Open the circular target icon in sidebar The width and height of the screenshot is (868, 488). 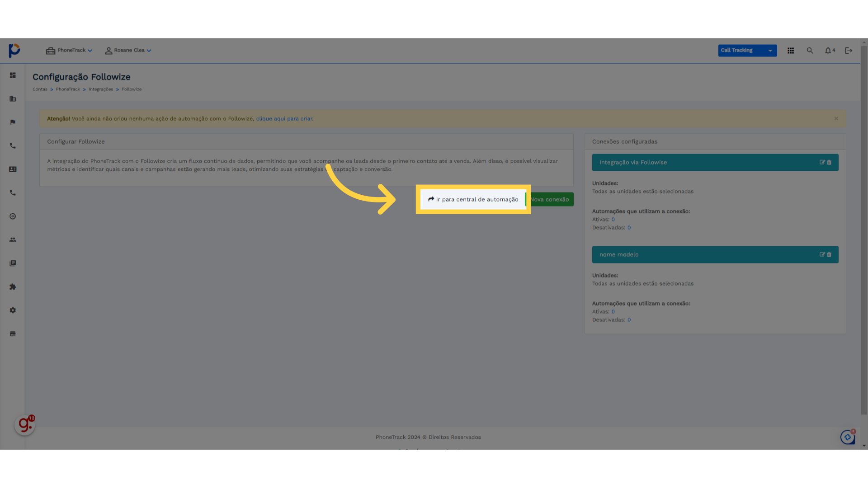click(x=13, y=216)
